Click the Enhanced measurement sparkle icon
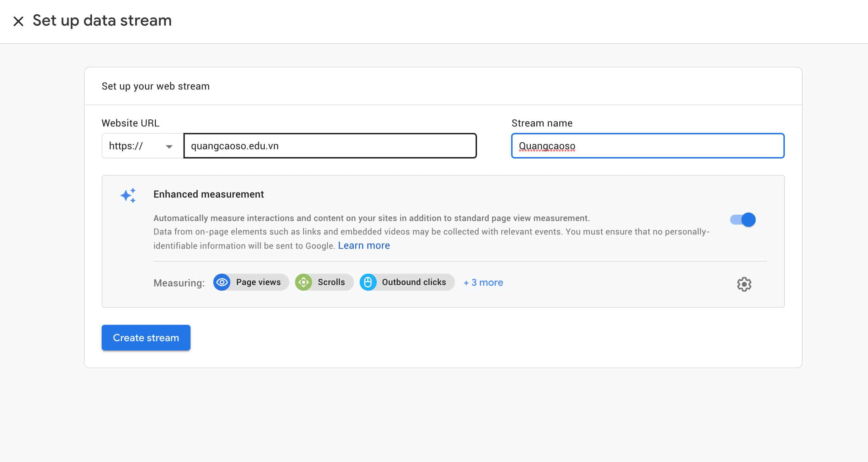 tap(128, 195)
